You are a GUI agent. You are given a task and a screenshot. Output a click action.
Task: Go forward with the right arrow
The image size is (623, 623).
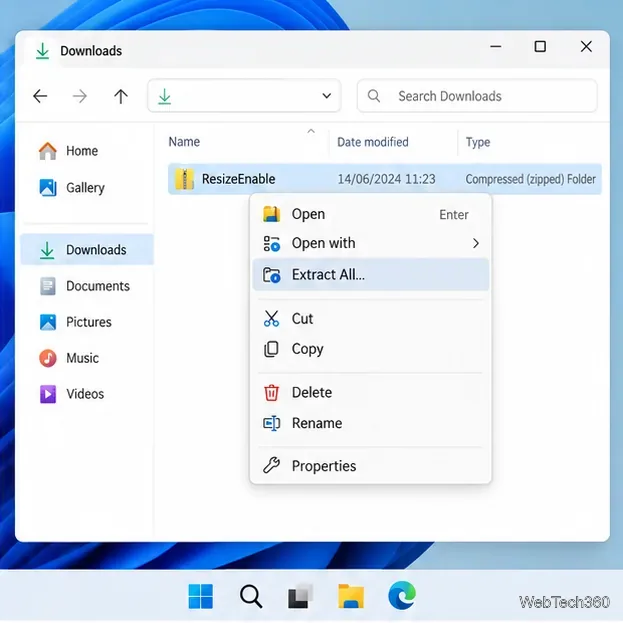click(x=80, y=96)
